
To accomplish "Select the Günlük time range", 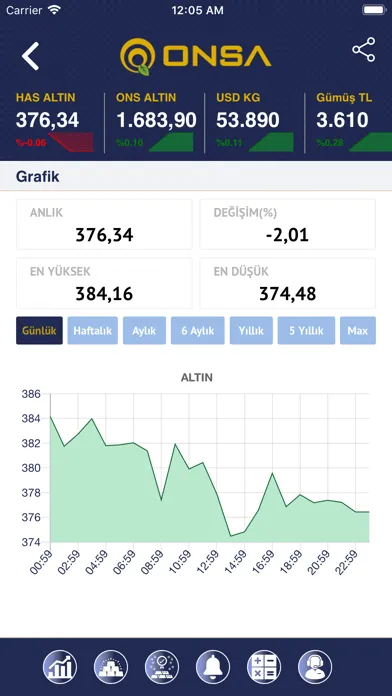I will pos(40,331).
